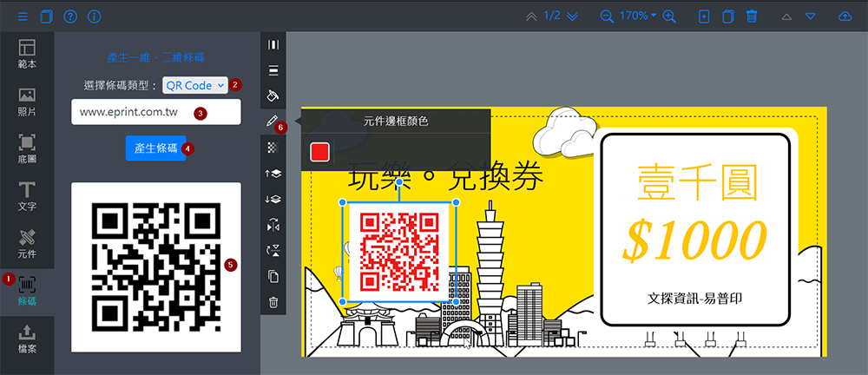Open the hamburger menu in top bar
Image resolution: width=868 pixels, height=375 pixels.
(23, 16)
